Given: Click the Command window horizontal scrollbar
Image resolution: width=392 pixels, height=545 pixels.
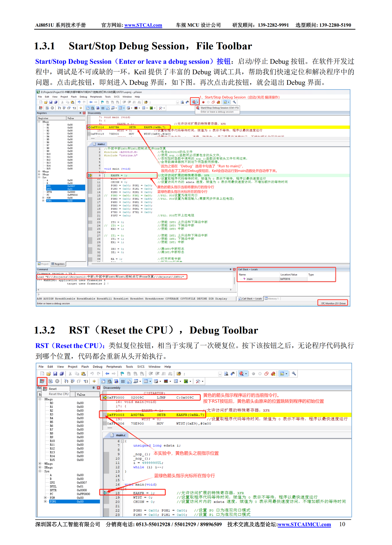Looking at the screenshot, I should (135, 290).
